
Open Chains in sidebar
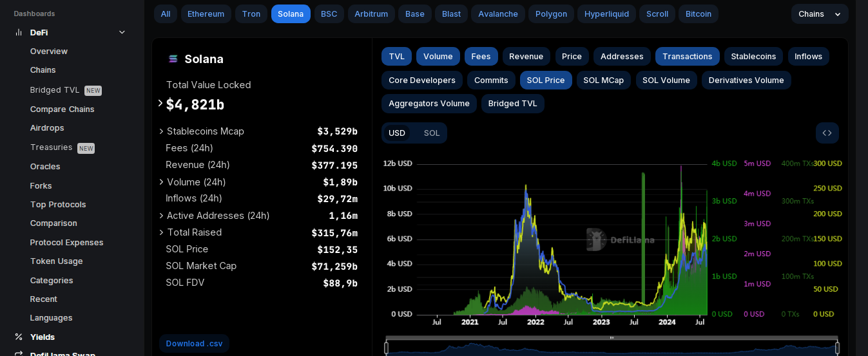pyautogui.click(x=43, y=70)
